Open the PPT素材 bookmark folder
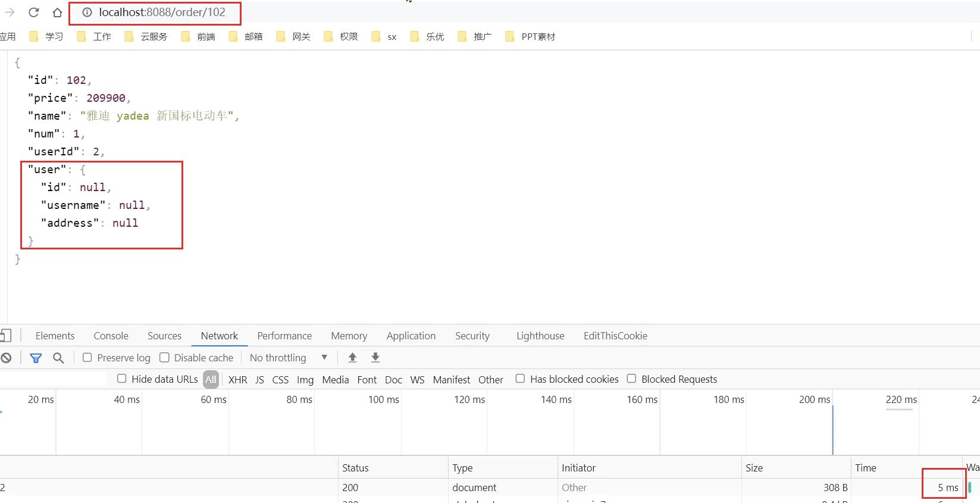The width and height of the screenshot is (980, 503). point(530,36)
